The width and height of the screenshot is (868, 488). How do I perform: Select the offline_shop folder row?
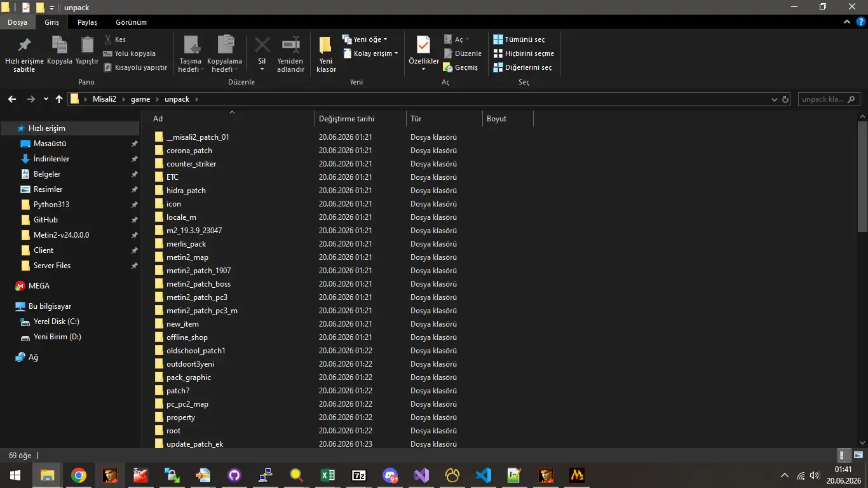[342, 337]
